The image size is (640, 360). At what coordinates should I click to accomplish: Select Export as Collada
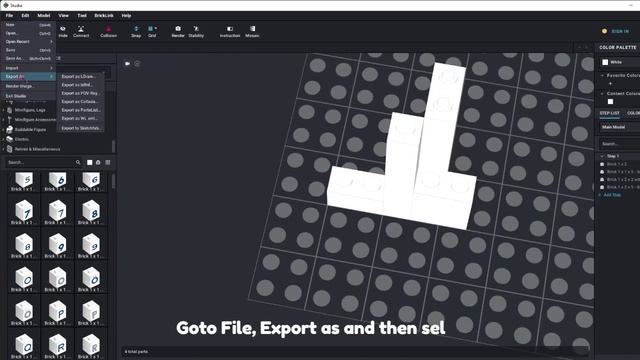pyautogui.click(x=80, y=102)
